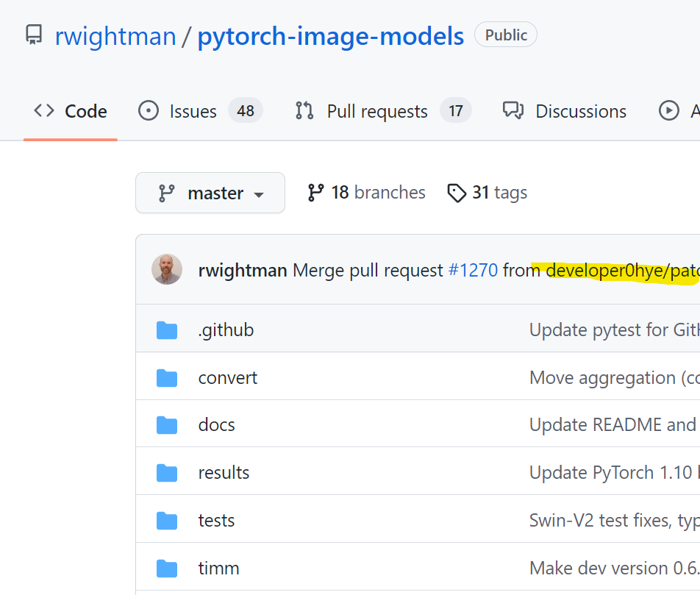
Task: Click the folder icon for tests
Action: pos(167,521)
